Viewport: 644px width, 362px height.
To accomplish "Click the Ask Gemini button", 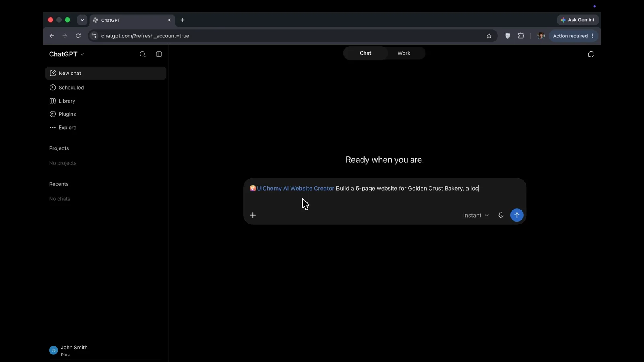I will 578,20.
